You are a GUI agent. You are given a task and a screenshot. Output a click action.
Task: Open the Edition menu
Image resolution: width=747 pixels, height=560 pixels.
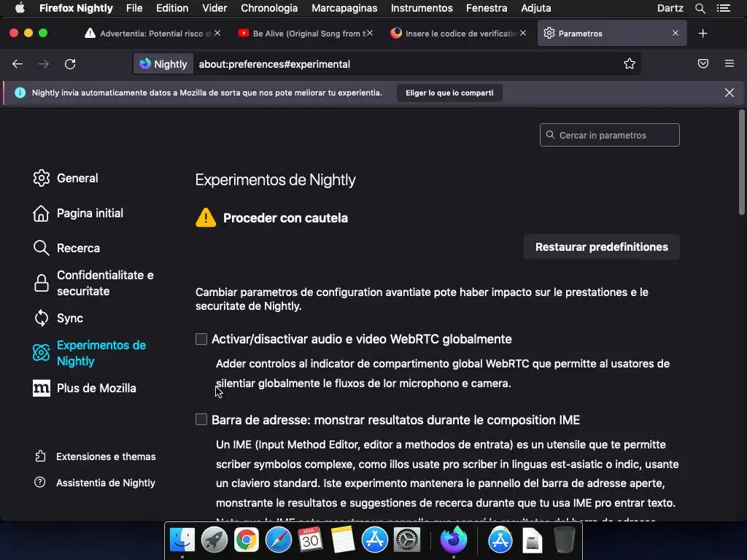click(x=172, y=8)
